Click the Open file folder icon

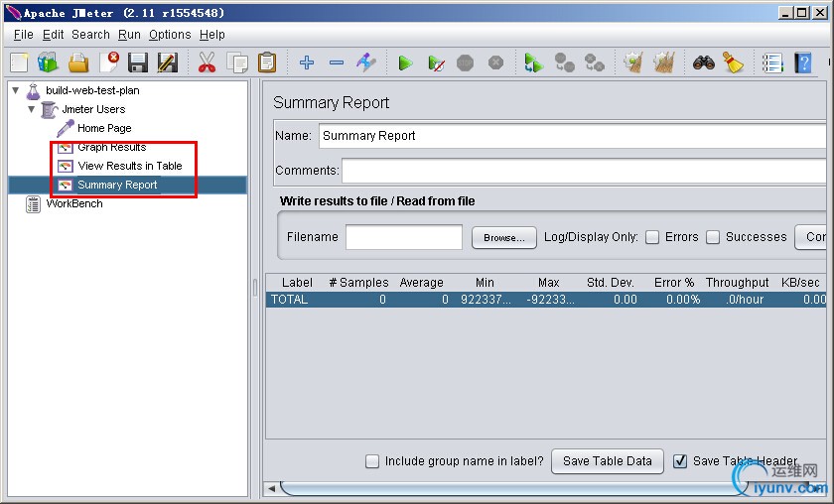click(x=78, y=63)
